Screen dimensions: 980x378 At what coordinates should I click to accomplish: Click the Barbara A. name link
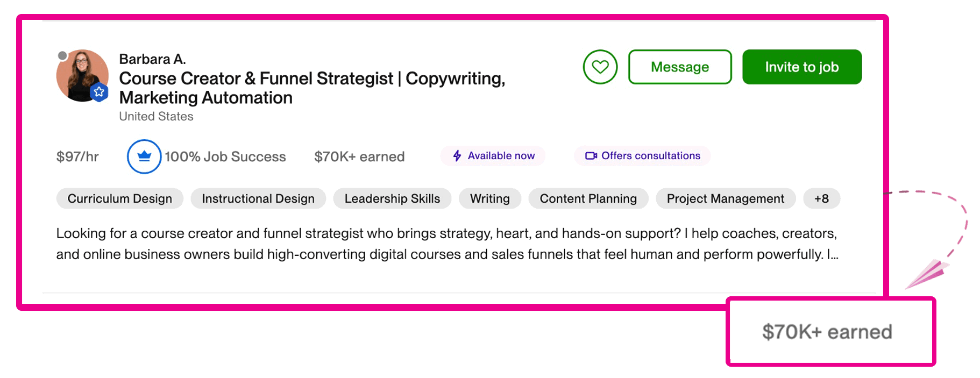click(153, 59)
